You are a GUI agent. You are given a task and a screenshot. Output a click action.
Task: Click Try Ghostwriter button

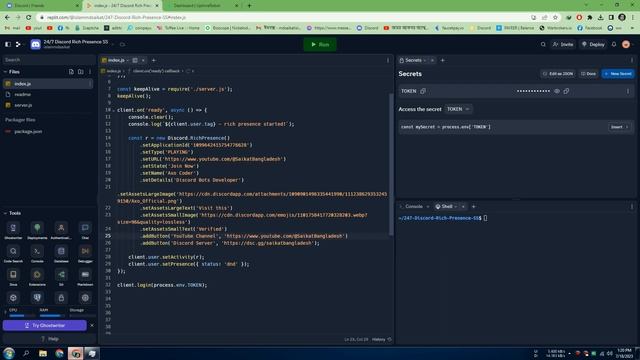point(45,325)
